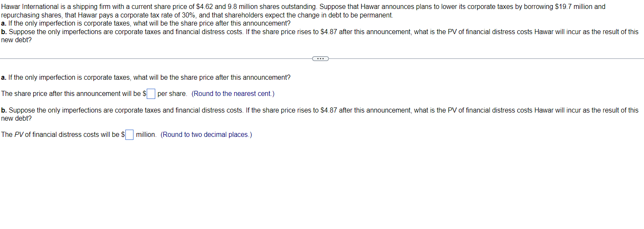Select the part a question below the divider
The width and height of the screenshot is (644, 229).
click(x=146, y=78)
